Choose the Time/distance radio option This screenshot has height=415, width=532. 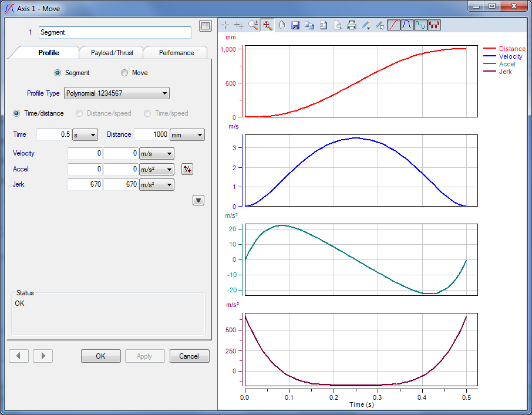pyautogui.click(x=16, y=113)
